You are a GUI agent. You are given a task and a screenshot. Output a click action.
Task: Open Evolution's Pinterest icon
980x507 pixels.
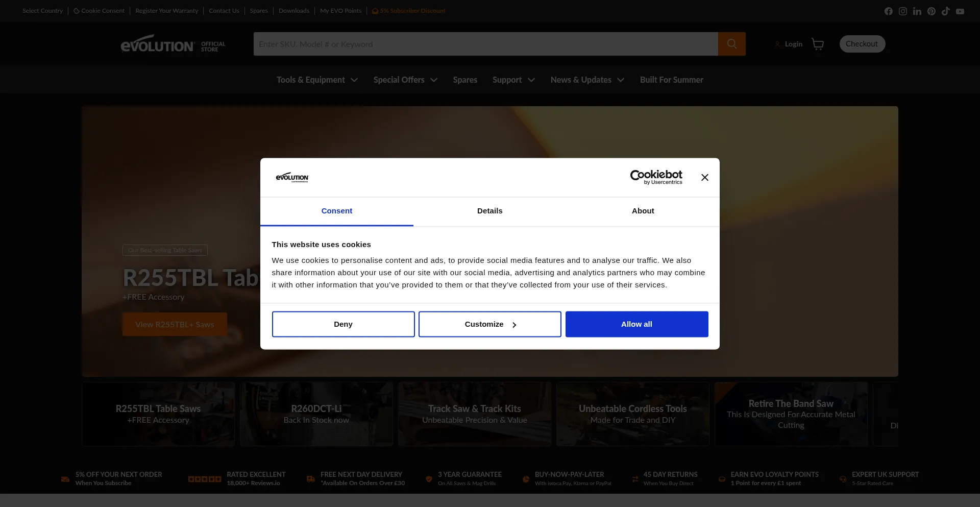coord(932,11)
